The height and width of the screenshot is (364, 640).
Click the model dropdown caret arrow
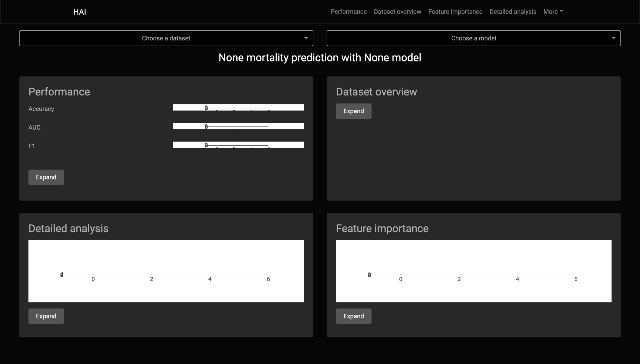point(613,38)
